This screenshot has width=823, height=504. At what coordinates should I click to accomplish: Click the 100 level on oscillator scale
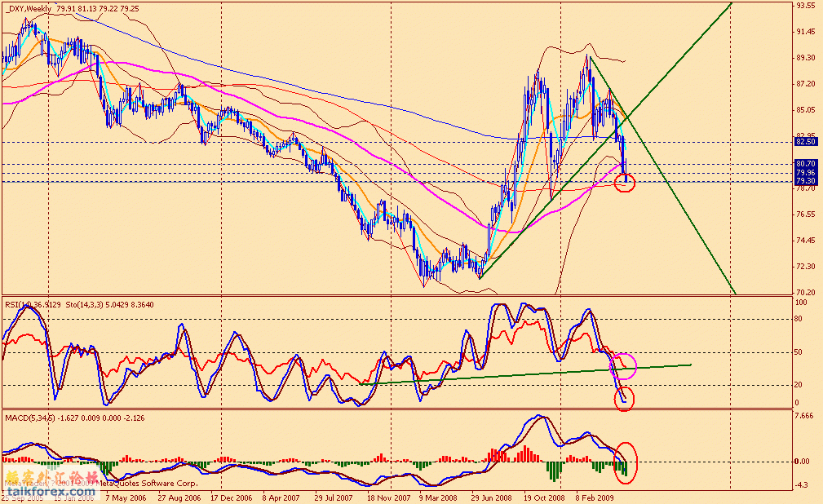point(802,303)
